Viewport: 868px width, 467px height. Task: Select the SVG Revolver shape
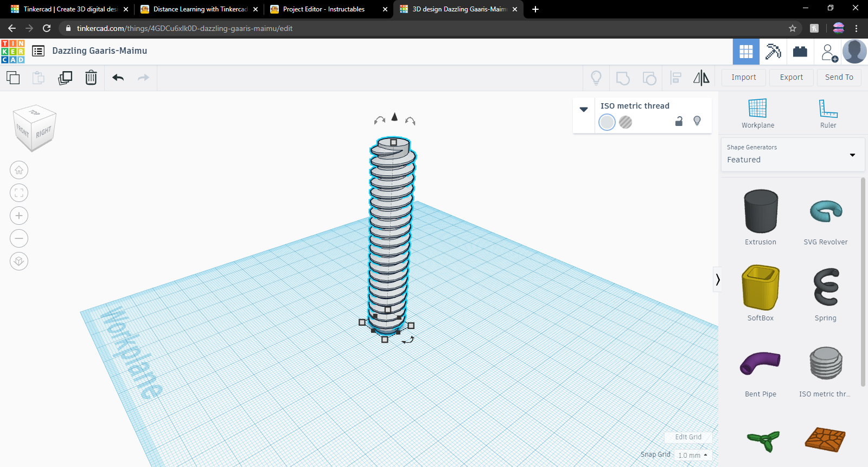tap(826, 217)
